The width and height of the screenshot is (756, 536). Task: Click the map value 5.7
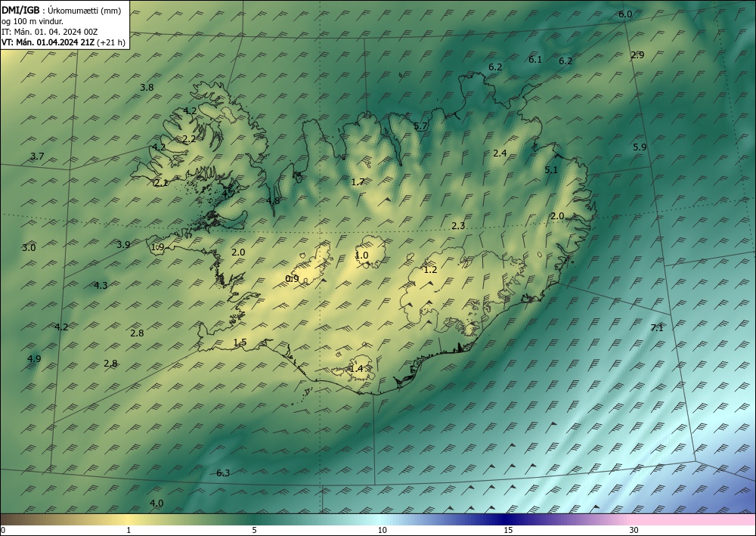click(x=420, y=126)
